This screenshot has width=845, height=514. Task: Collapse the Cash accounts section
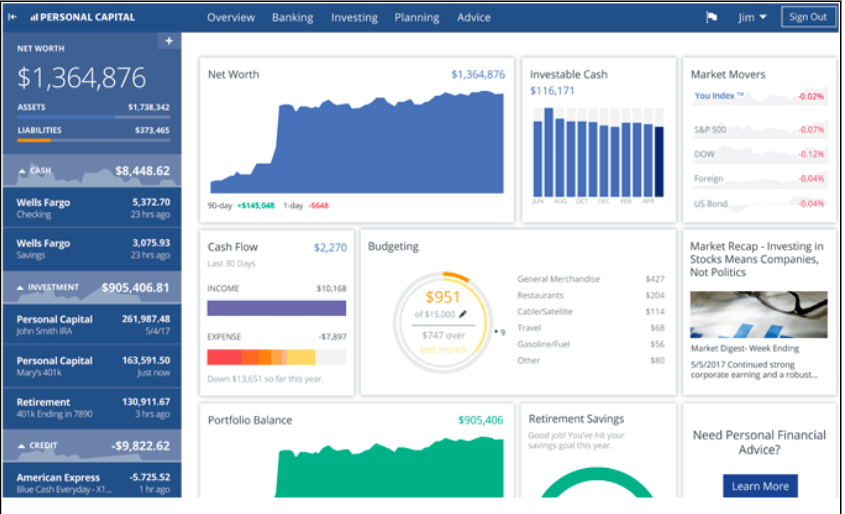[x=22, y=171]
